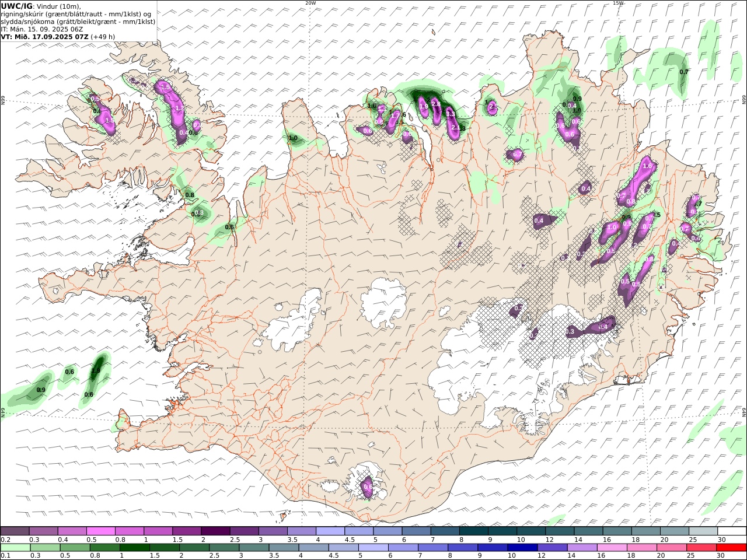The height and width of the screenshot is (560, 747).
Task: Click bottom-row legend swatch between 14 and 16
Action: coord(582,548)
